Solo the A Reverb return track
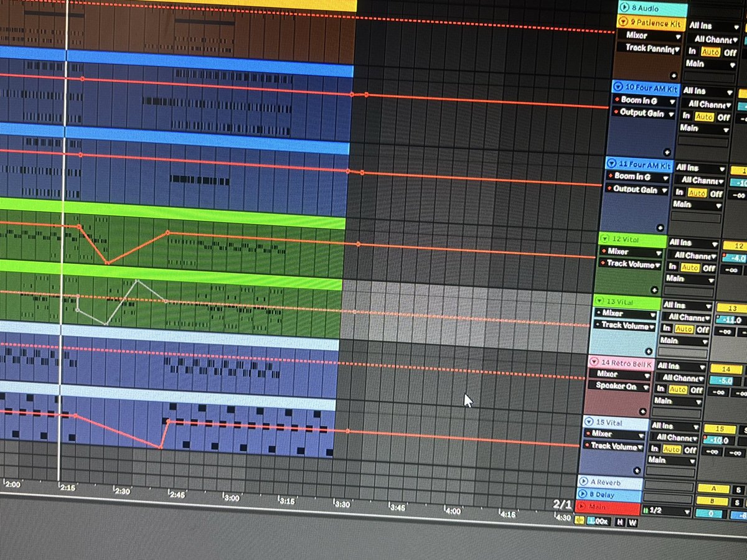The height and width of the screenshot is (560, 747). click(738, 490)
